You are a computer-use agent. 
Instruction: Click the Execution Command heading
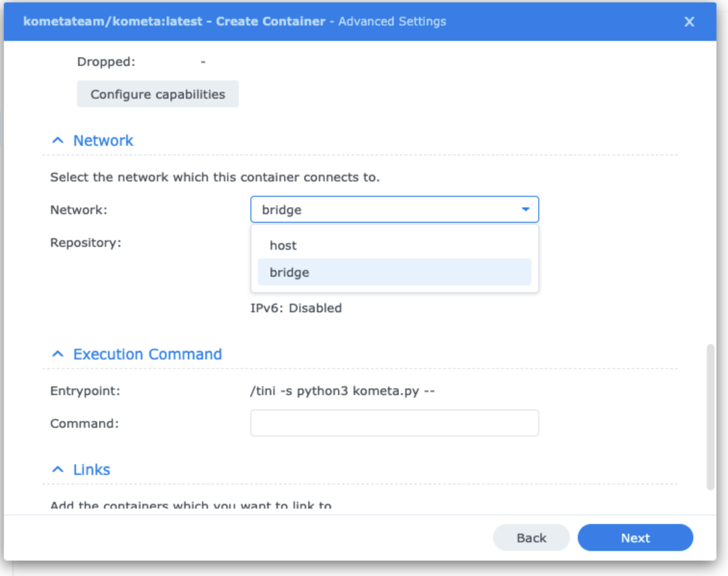(147, 354)
